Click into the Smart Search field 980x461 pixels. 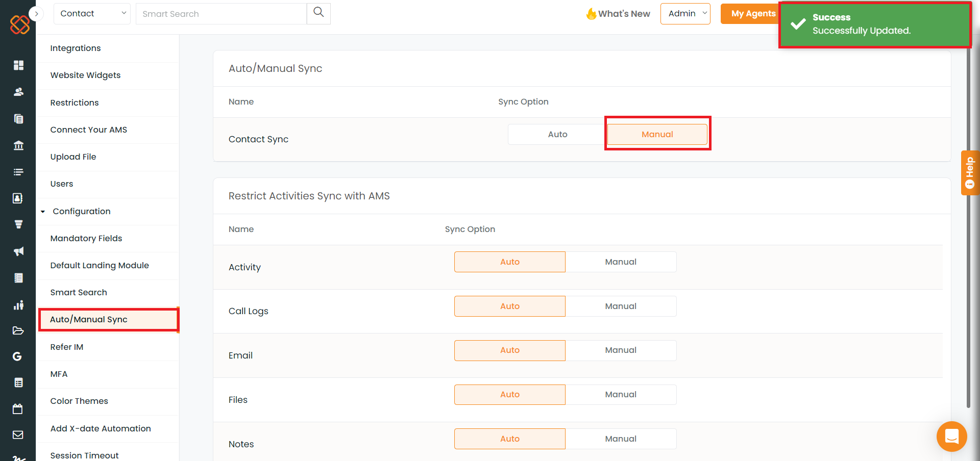pos(221,14)
